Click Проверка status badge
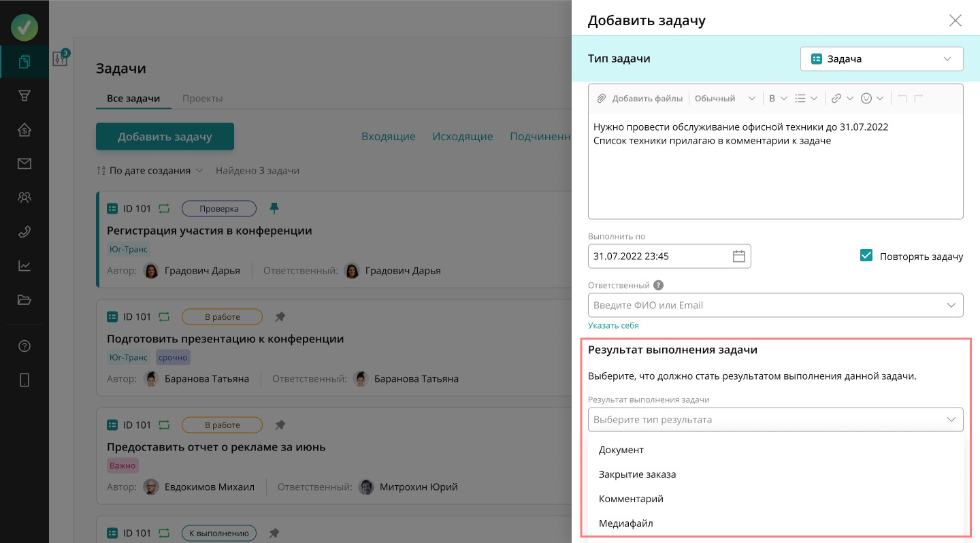 click(219, 208)
